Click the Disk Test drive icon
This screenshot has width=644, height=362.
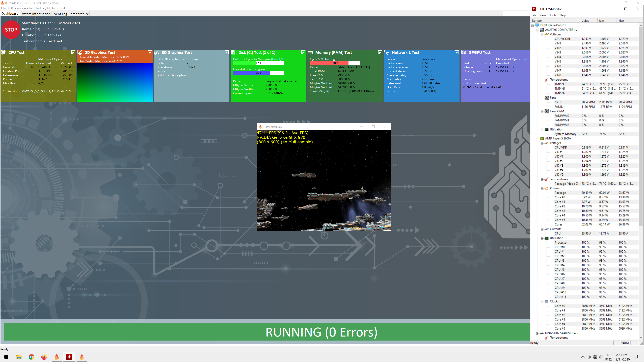[233, 52]
